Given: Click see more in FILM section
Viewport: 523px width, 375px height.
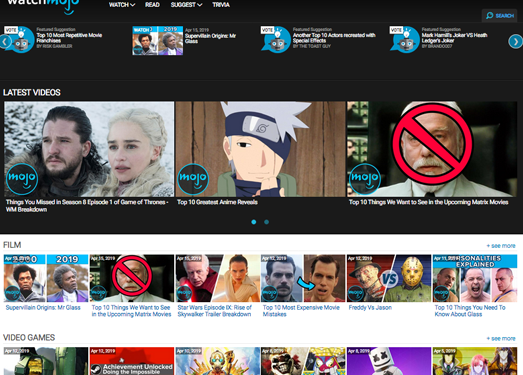Looking at the screenshot, I should [501, 246].
